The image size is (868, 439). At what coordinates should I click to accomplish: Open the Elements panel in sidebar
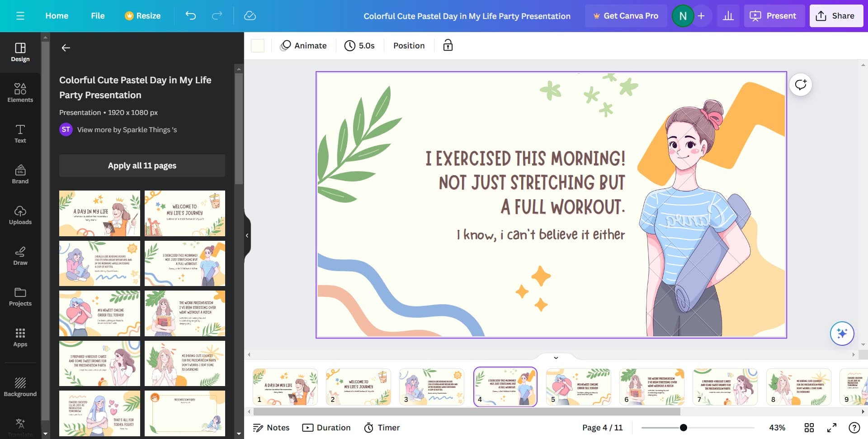tap(20, 93)
